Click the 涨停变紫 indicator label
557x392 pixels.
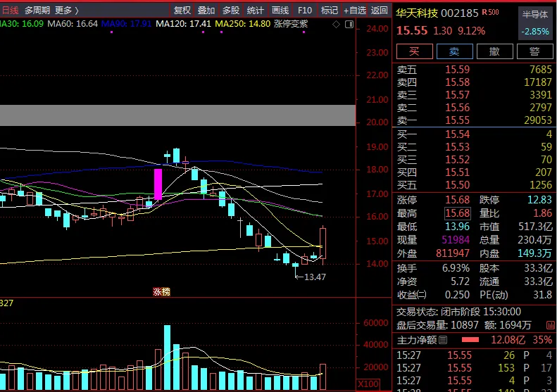(291, 24)
